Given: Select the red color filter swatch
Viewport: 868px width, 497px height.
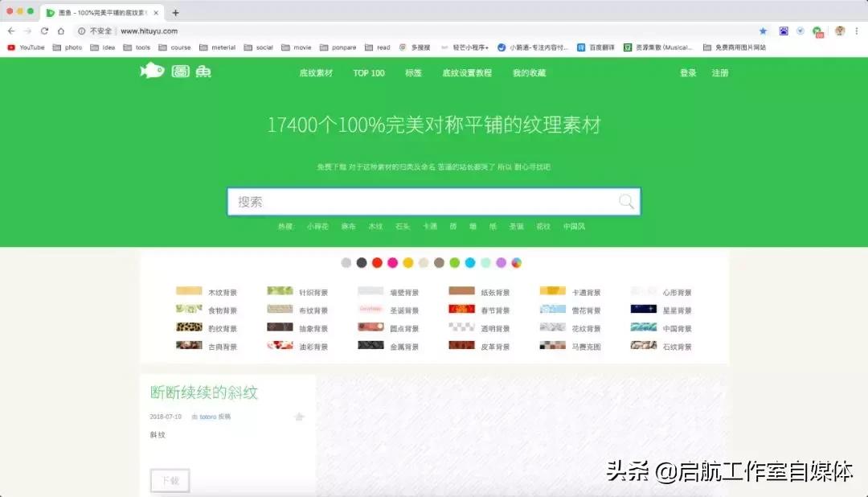Looking at the screenshot, I should pos(378,263).
